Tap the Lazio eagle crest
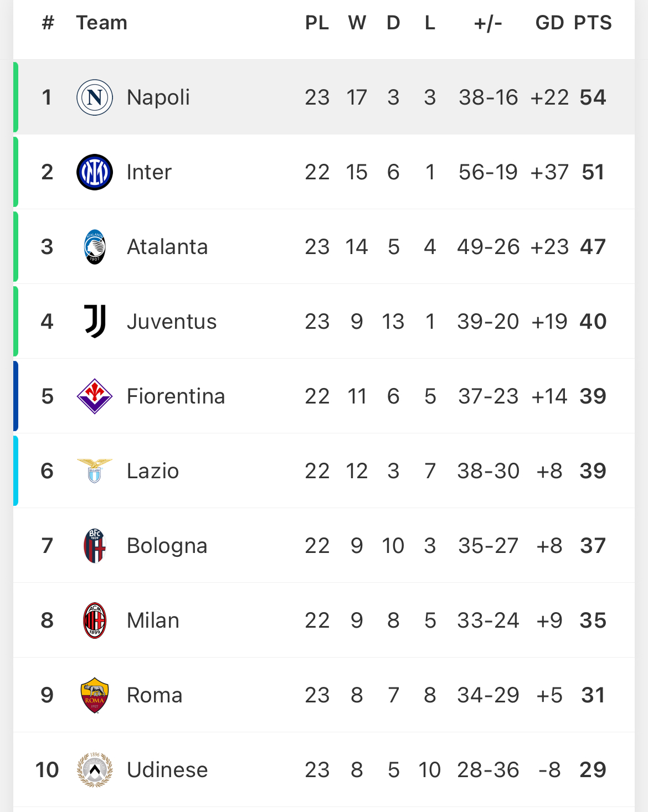 tap(95, 471)
